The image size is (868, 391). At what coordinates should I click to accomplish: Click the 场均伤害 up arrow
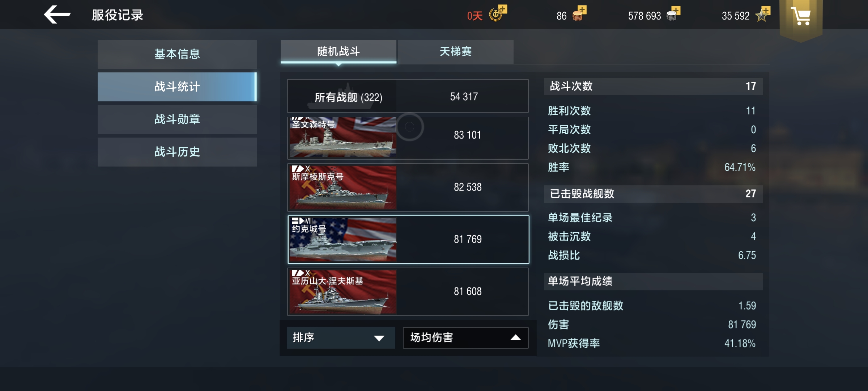click(x=515, y=338)
